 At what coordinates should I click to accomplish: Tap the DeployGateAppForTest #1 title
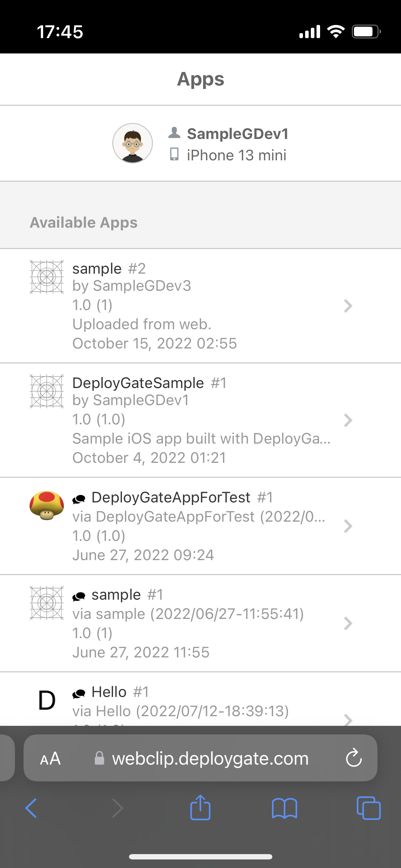pyautogui.click(x=182, y=497)
